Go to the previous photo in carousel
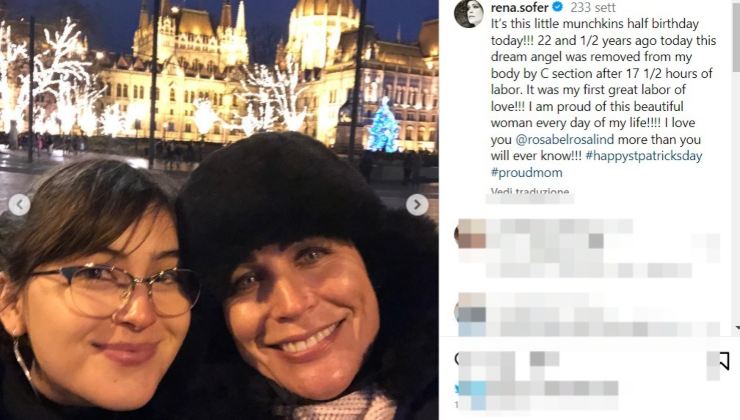This screenshot has width=740, height=420. tap(19, 205)
